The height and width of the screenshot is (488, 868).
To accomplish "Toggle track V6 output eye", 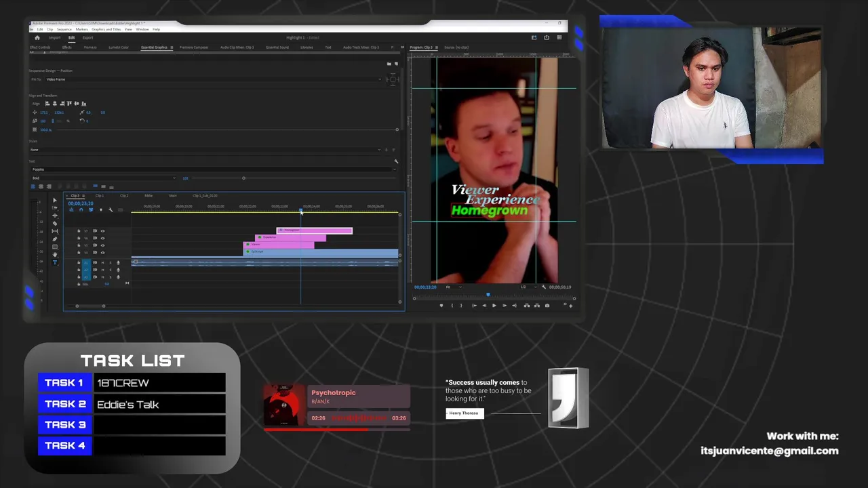I will pos(102,238).
